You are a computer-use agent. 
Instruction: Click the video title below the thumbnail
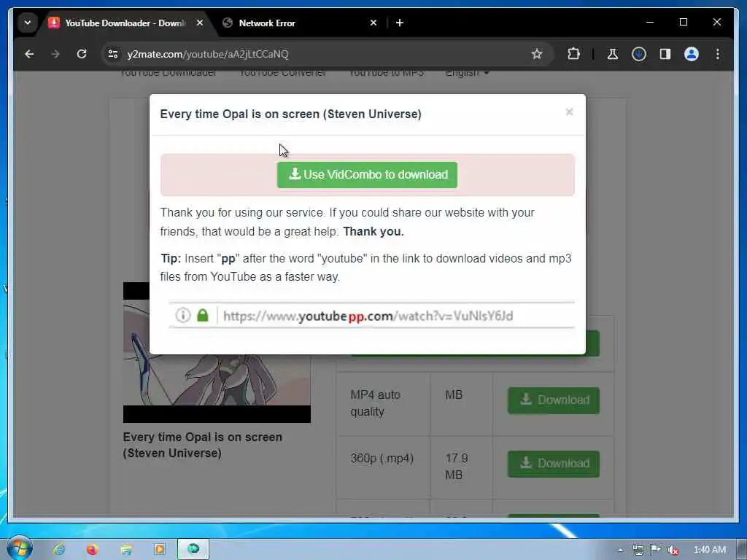tap(203, 445)
